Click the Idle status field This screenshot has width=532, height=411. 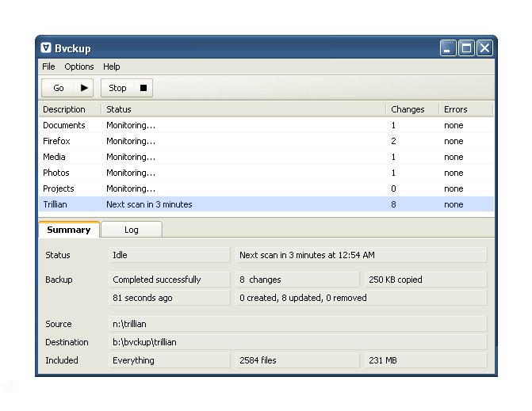[x=170, y=255]
